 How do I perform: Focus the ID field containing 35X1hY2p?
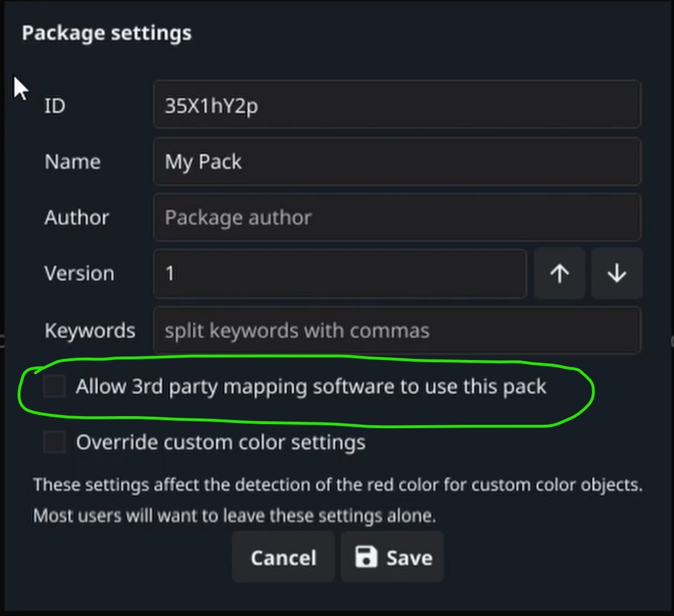tap(397, 105)
